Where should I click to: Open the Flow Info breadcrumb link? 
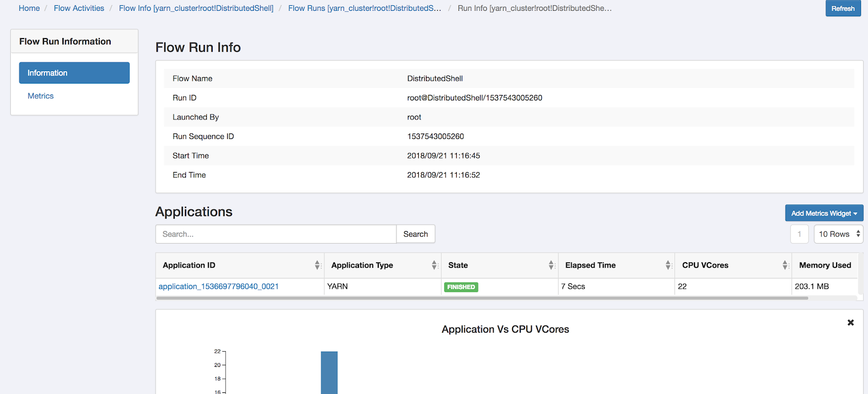[x=196, y=8]
